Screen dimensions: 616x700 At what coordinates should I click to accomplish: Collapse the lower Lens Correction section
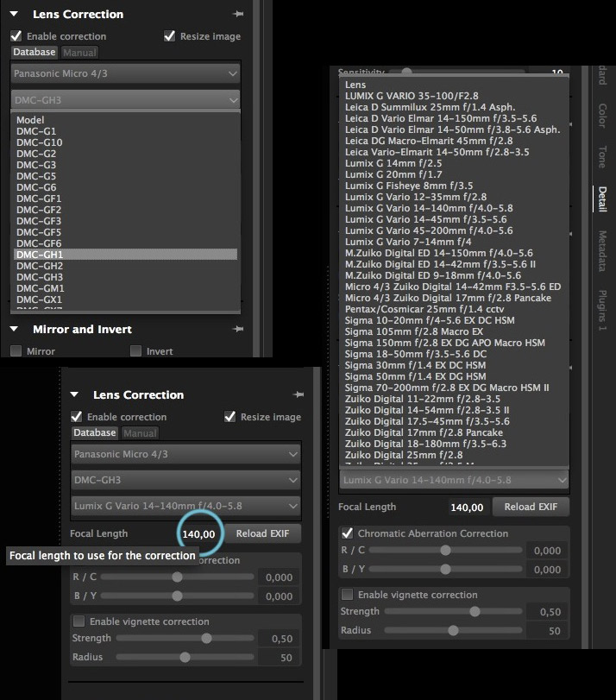point(74,394)
